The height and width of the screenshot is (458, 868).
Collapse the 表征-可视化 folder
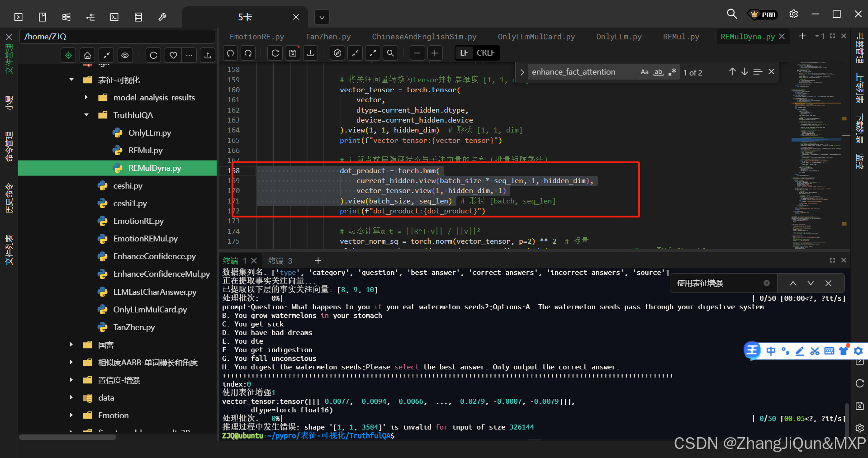point(71,80)
